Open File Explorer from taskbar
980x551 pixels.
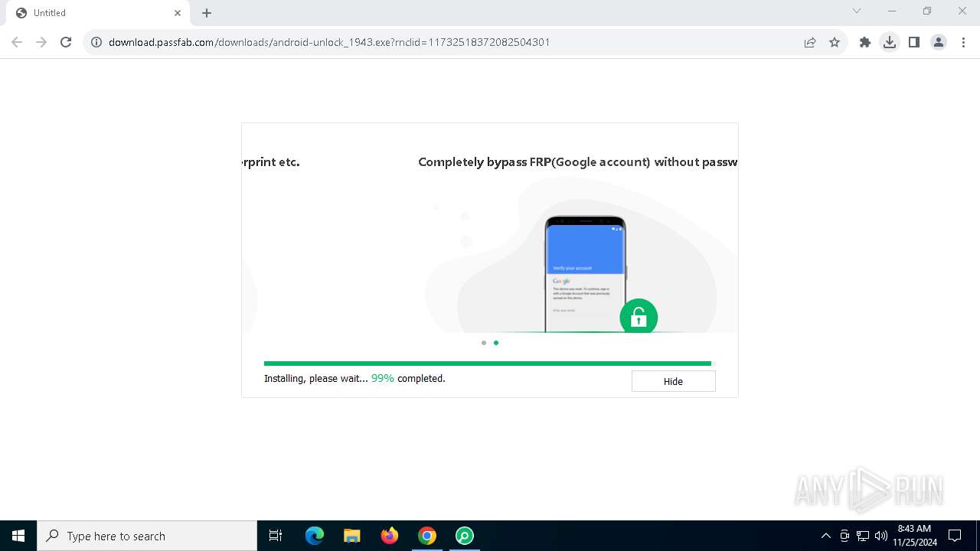point(352,536)
